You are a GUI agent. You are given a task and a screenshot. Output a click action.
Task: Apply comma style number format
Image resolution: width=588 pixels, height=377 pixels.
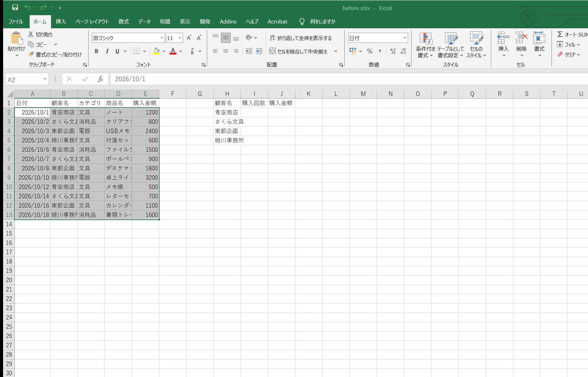(x=380, y=51)
